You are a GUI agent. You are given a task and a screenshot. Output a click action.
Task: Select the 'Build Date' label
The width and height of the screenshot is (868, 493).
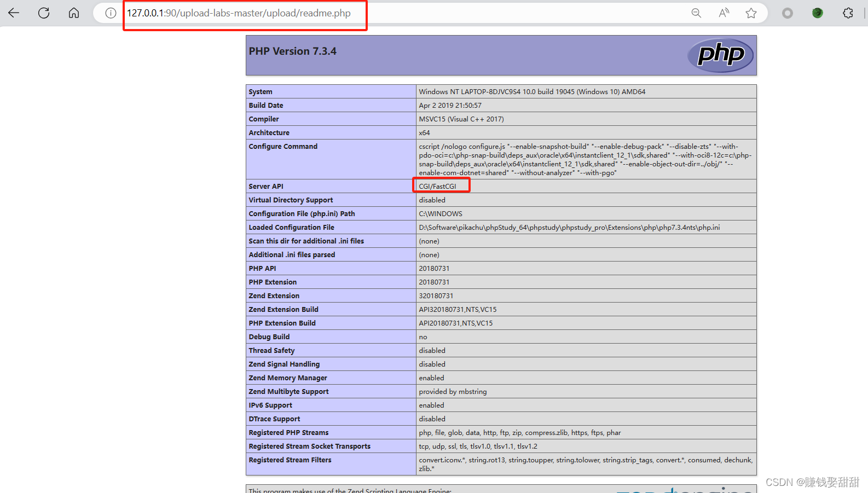266,106
